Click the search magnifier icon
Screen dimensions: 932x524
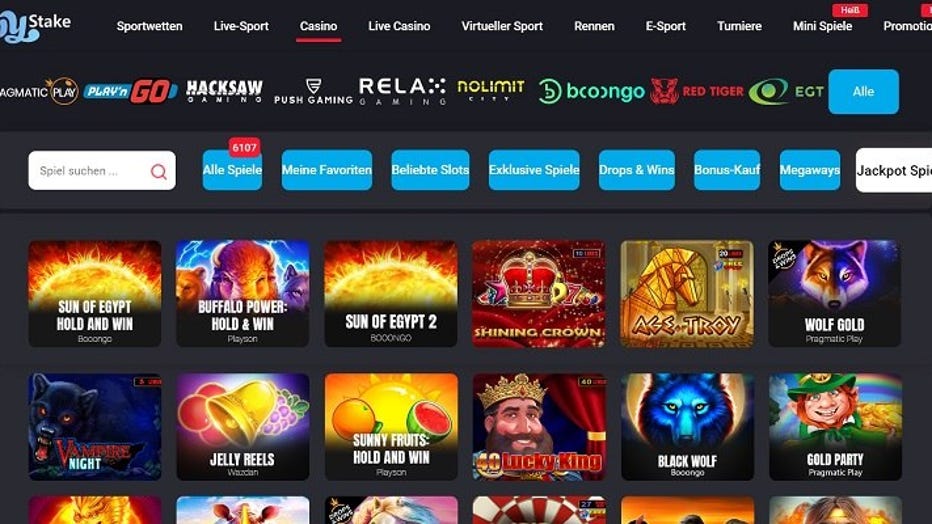(x=159, y=172)
